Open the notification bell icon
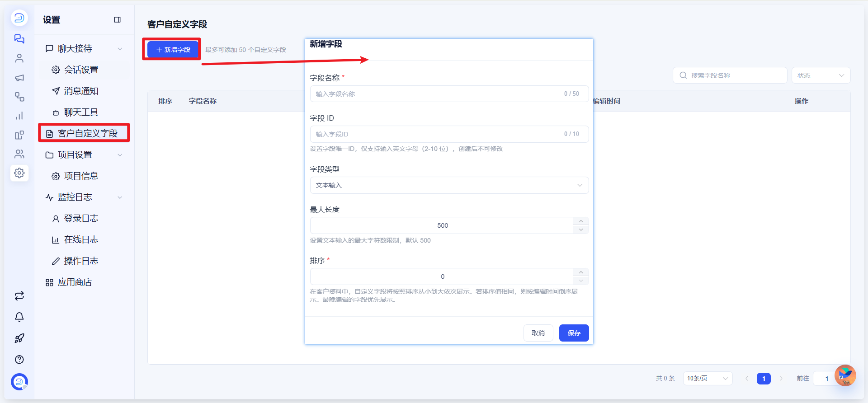868x403 pixels. pos(19,317)
